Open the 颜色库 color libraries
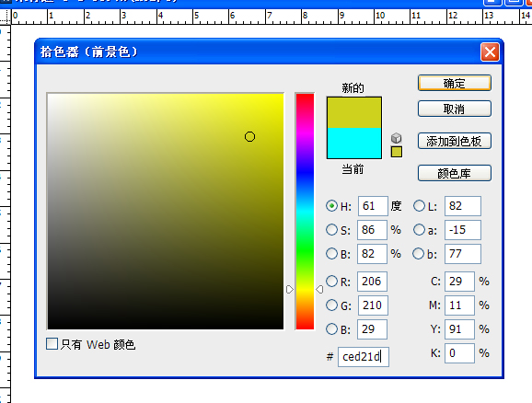 455,173
